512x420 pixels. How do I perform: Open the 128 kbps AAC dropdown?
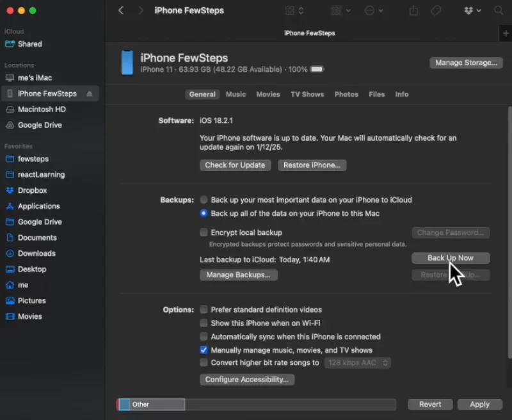(x=358, y=363)
